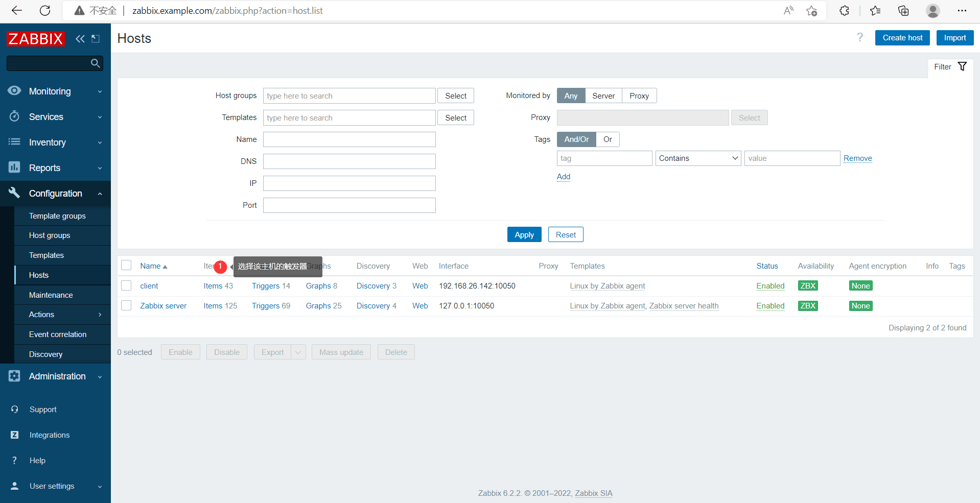Click the Administration gear icon

[x=14, y=376]
